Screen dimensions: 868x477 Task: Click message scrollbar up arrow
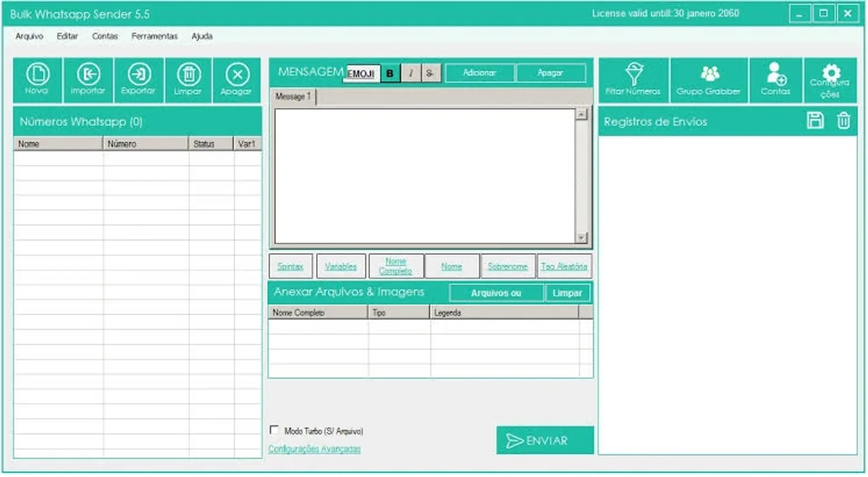click(x=581, y=114)
